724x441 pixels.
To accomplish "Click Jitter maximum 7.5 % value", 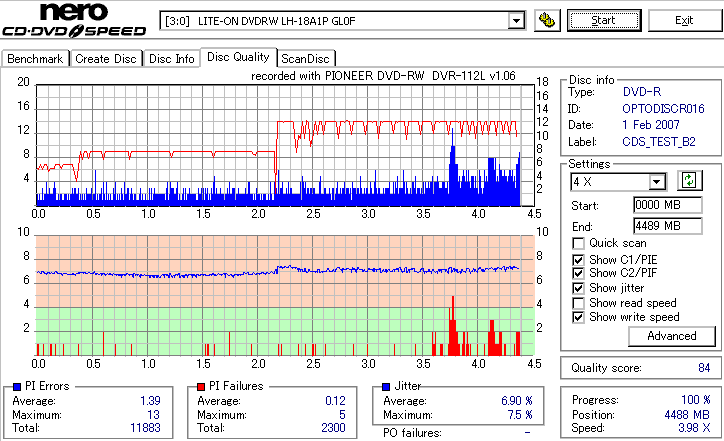I will (520, 415).
